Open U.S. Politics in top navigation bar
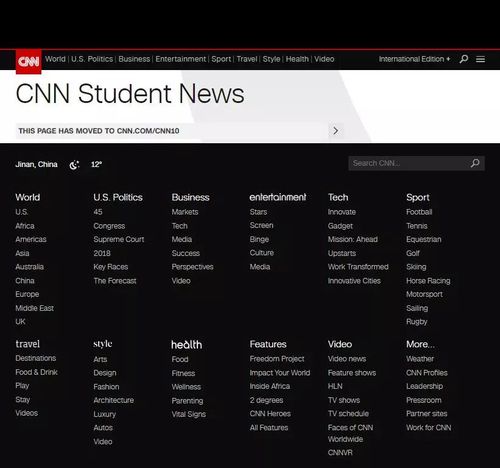The width and height of the screenshot is (500, 468). coord(92,59)
